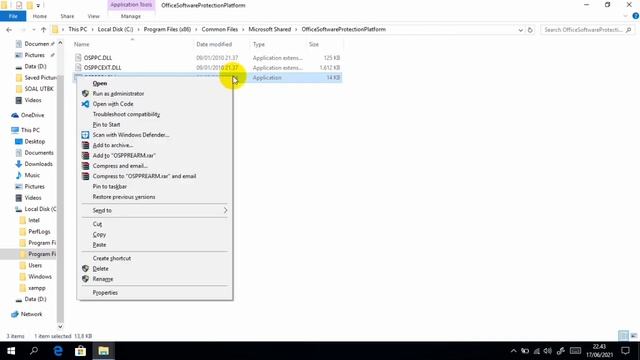Switch to the Home ribbon tab
The height and width of the screenshot is (360, 640).
40,16
